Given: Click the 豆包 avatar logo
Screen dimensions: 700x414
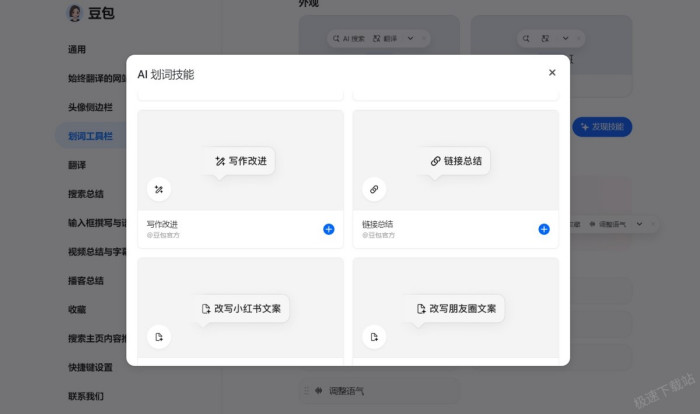Looking at the screenshot, I should [x=75, y=13].
